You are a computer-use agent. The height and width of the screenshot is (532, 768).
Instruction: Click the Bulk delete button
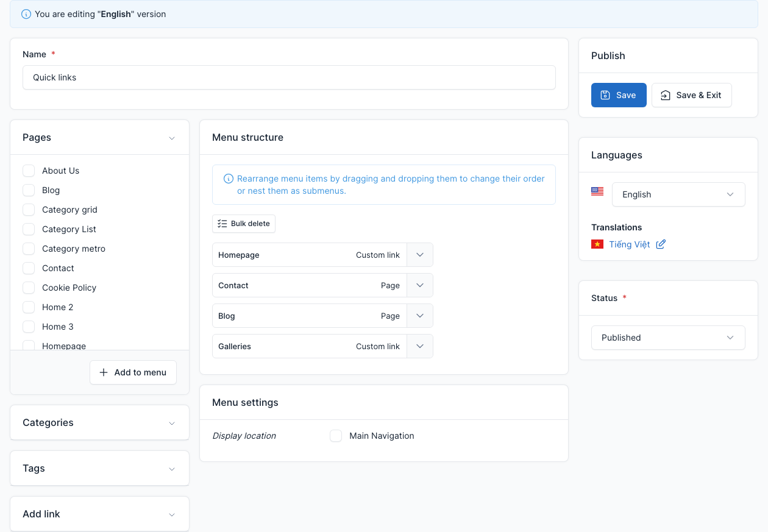[244, 224]
